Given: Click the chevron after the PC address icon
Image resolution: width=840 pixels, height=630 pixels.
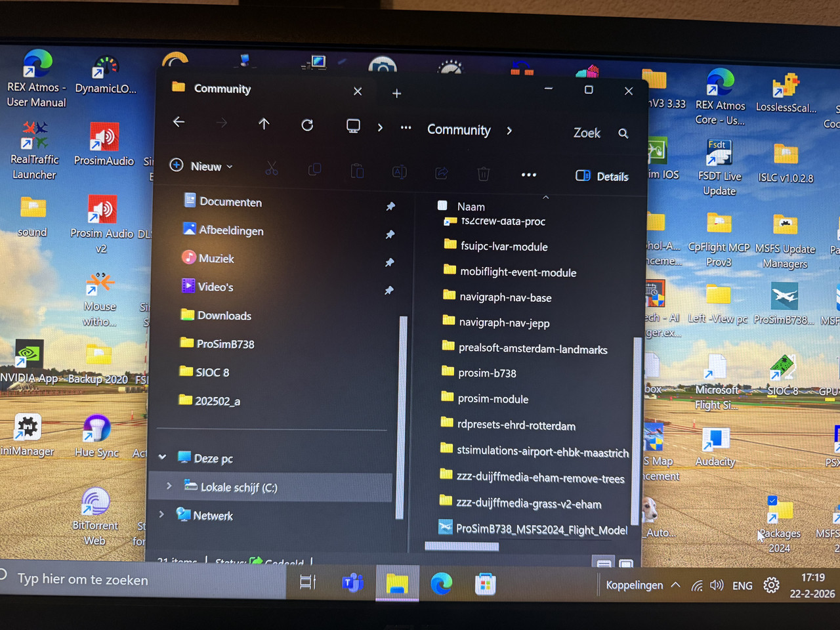Looking at the screenshot, I should point(380,127).
